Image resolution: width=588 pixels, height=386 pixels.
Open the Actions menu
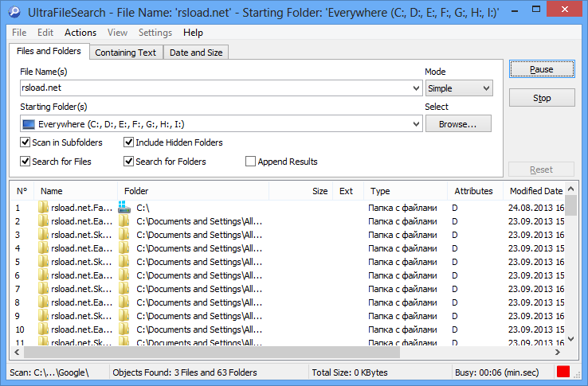[x=80, y=33]
